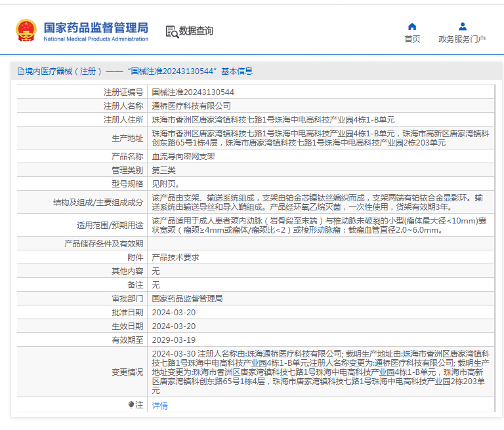Go to 首页 text link
The height and width of the screenshot is (430, 504).
[x=412, y=39]
